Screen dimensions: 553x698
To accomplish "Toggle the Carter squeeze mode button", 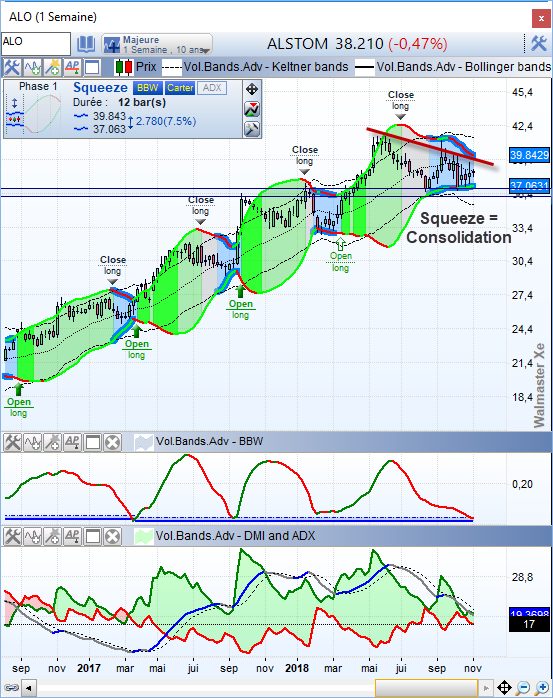I will [x=180, y=88].
